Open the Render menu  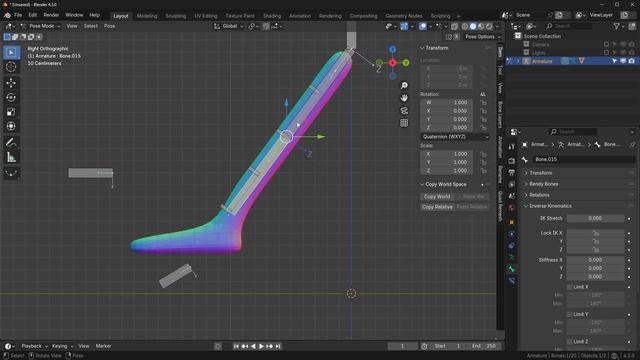point(51,15)
